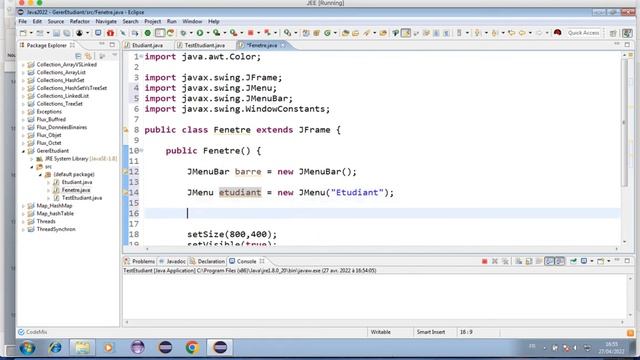Click the Writable status entry

click(x=380, y=332)
